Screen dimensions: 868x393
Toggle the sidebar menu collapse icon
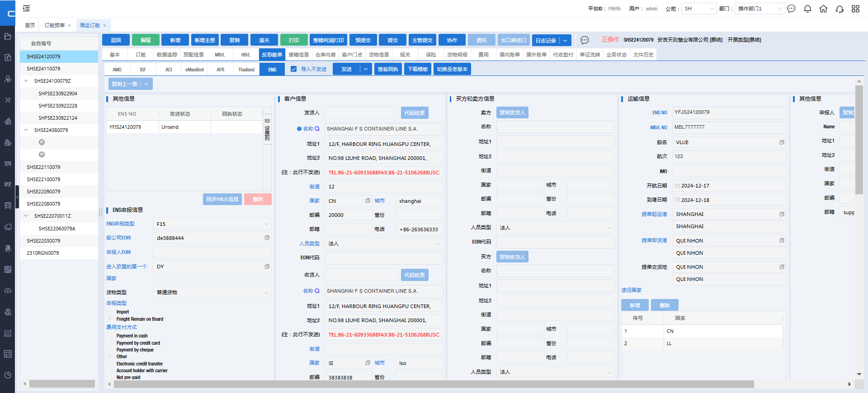pyautogui.click(x=26, y=9)
